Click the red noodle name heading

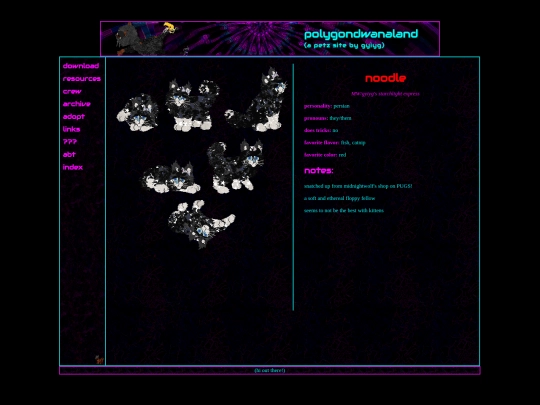tap(385, 78)
